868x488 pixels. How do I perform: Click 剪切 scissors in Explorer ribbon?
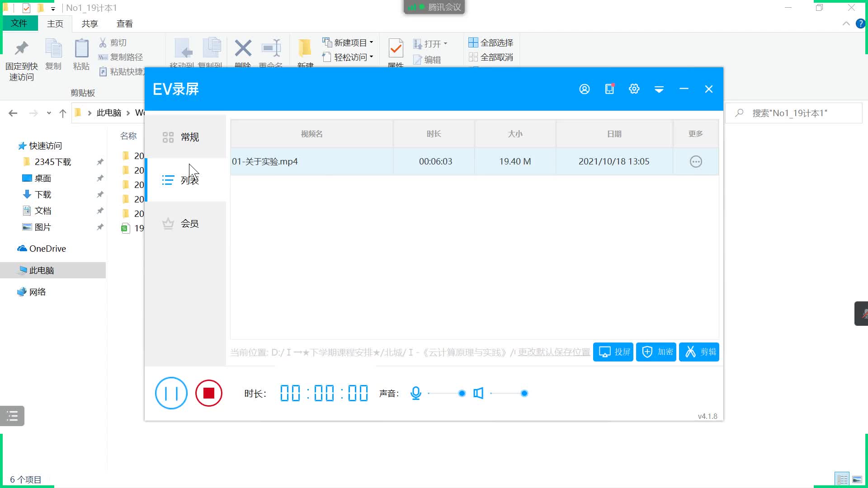113,42
